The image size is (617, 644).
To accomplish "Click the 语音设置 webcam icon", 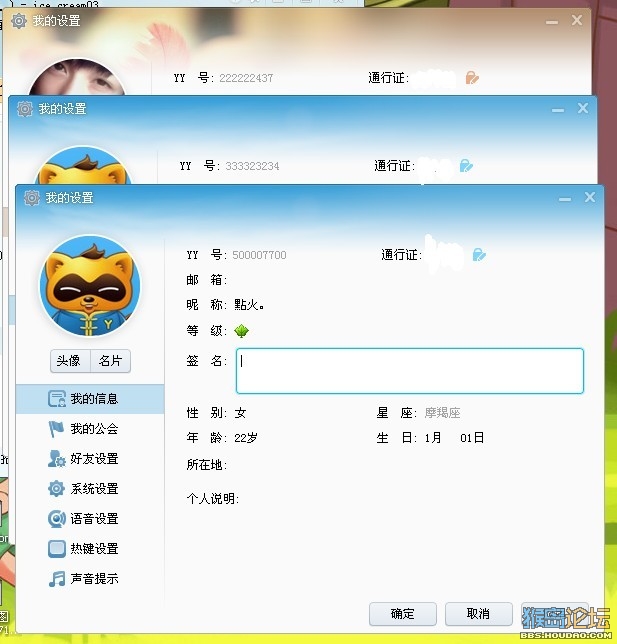I will click(57, 519).
